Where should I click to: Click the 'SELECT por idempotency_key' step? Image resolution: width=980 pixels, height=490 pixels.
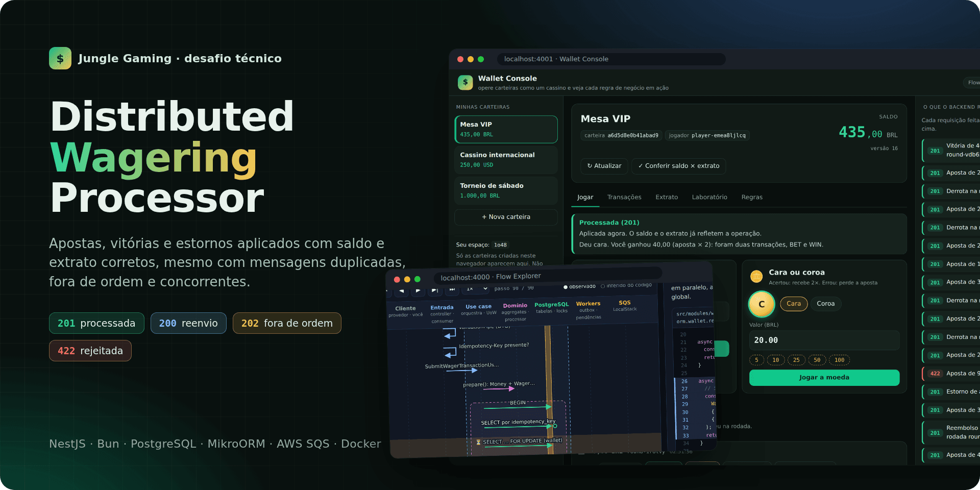pyautogui.click(x=518, y=422)
